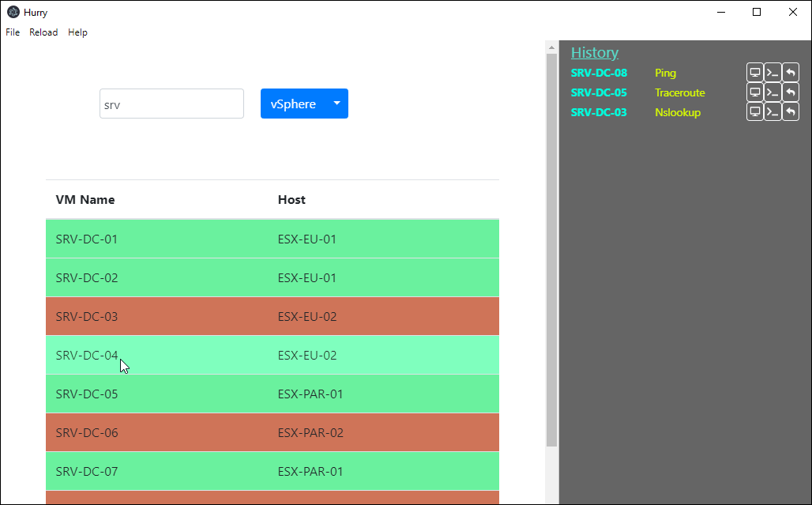Expand the vSphere dropdown arrow
Viewport: 812px width, 505px height.
tap(336, 104)
